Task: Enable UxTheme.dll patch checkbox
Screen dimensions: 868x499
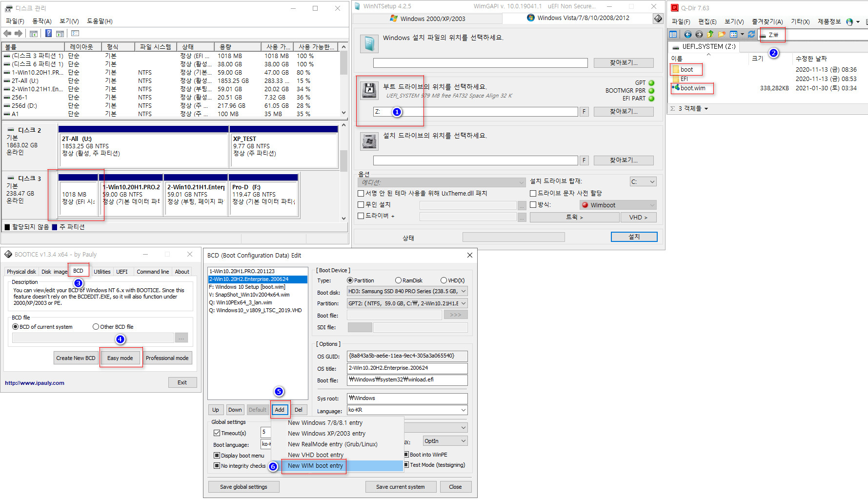Action: [x=361, y=194]
